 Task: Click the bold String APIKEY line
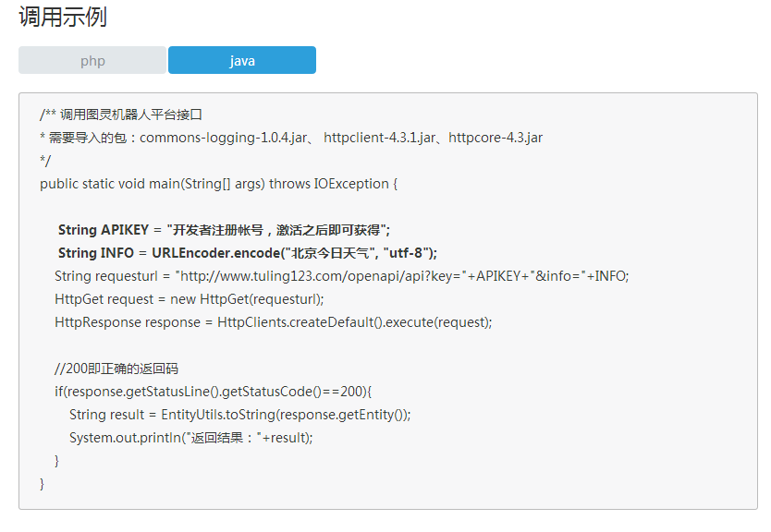[225, 230]
